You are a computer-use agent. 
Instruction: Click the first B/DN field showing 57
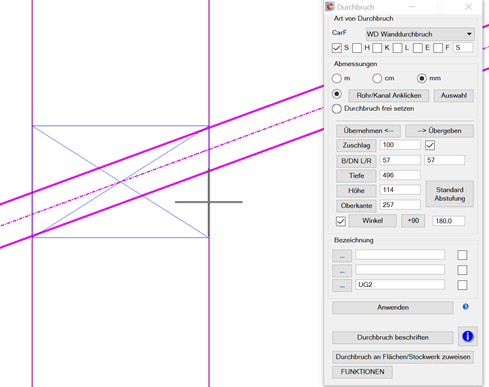coord(400,160)
